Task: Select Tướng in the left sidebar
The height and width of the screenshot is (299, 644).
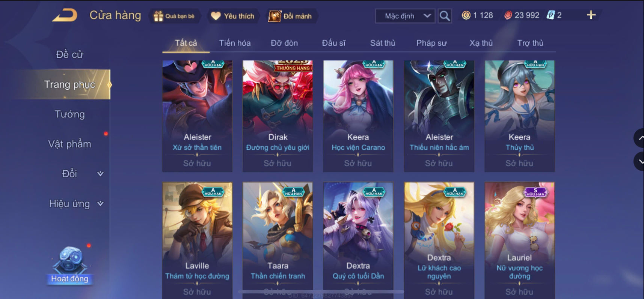Action: coord(70,114)
